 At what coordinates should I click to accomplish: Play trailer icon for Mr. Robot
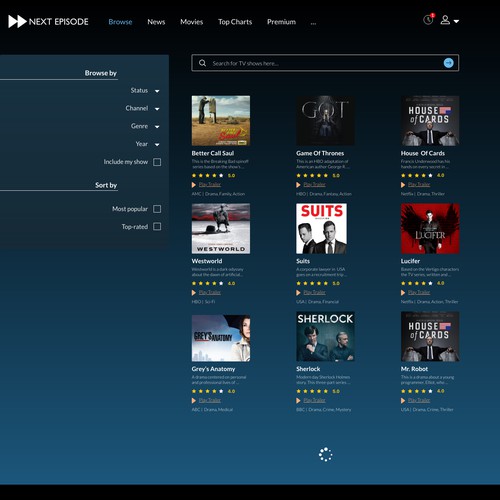(403, 400)
